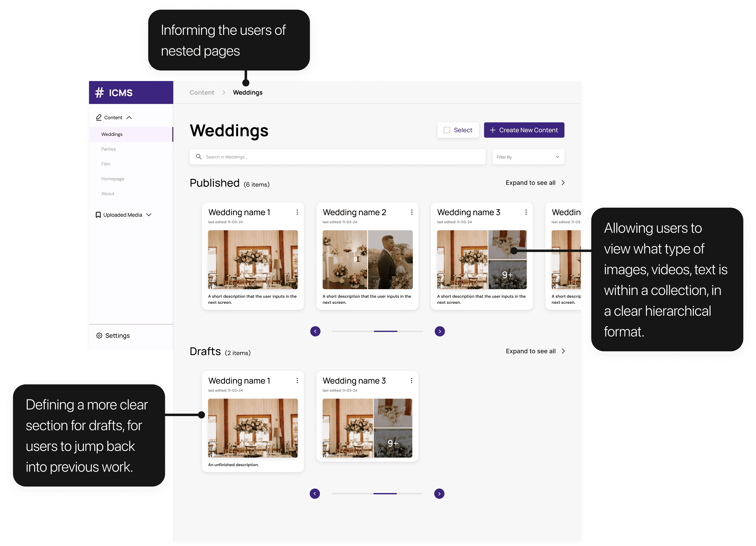Image resolution: width=756 pixels, height=546 pixels.
Task: Click next arrow in Published carousel
Action: [x=440, y=331]
